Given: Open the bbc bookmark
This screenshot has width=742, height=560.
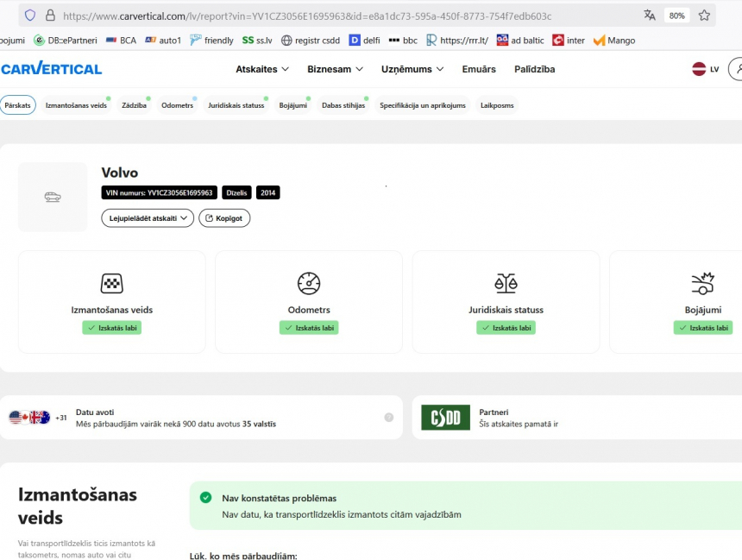Looking at the screenshot, I should pyautogui.click(x=403, y=41).
